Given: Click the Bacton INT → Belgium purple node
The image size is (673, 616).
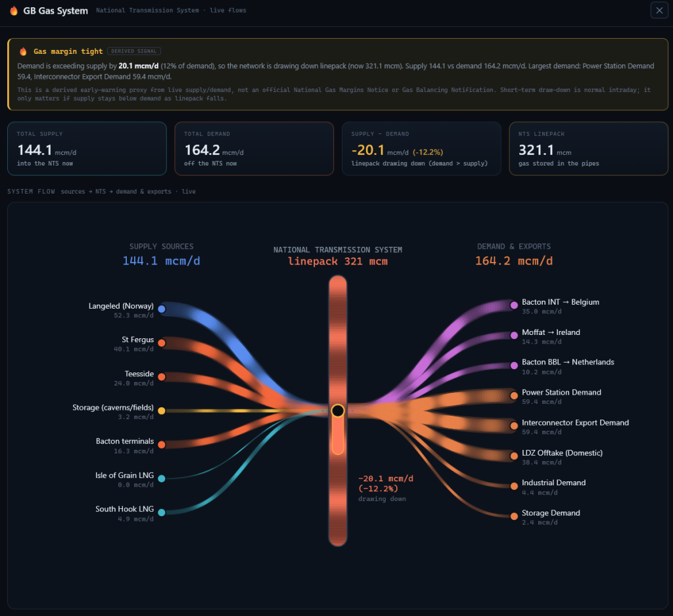Looking at the screenshot, I should click(x=514, y=305).
